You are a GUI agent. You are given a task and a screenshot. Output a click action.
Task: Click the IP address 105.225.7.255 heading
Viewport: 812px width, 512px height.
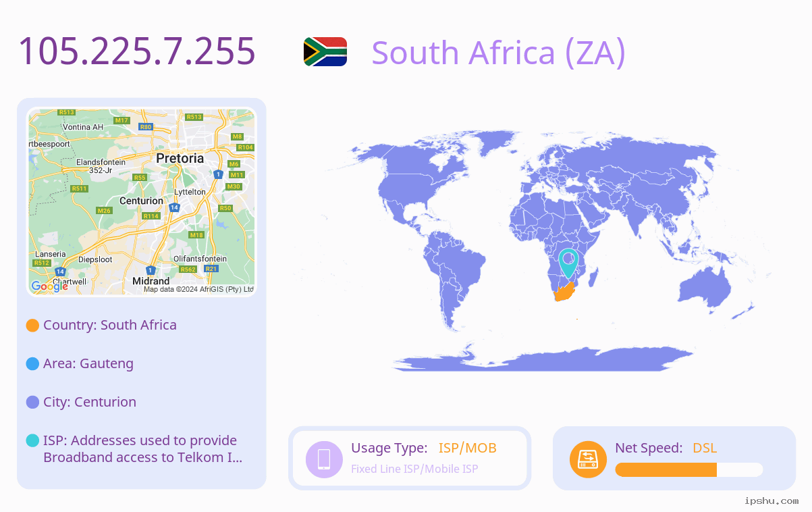(137, 51)
